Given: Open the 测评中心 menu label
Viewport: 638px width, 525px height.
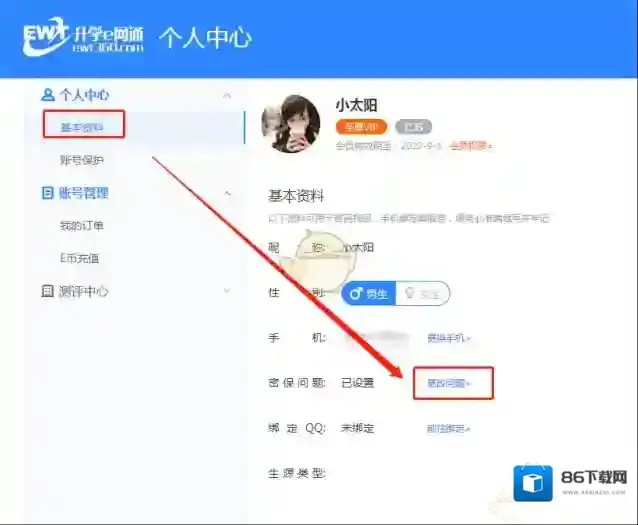Looking at the screenshot, I should click(83, 291).
